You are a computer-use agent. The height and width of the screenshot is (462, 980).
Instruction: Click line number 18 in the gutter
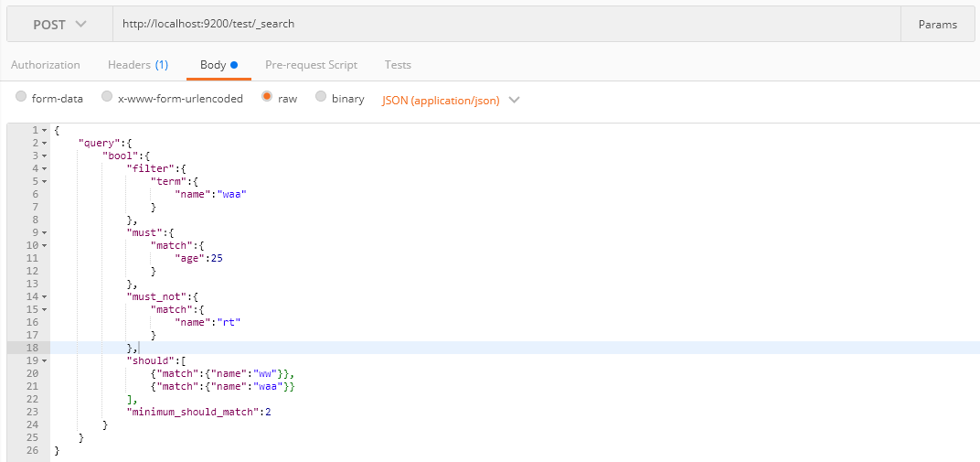[x=33, y=348]
